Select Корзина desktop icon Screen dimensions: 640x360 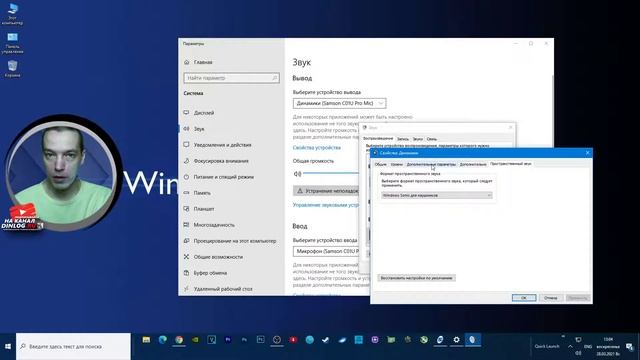(x=12, y=69)
